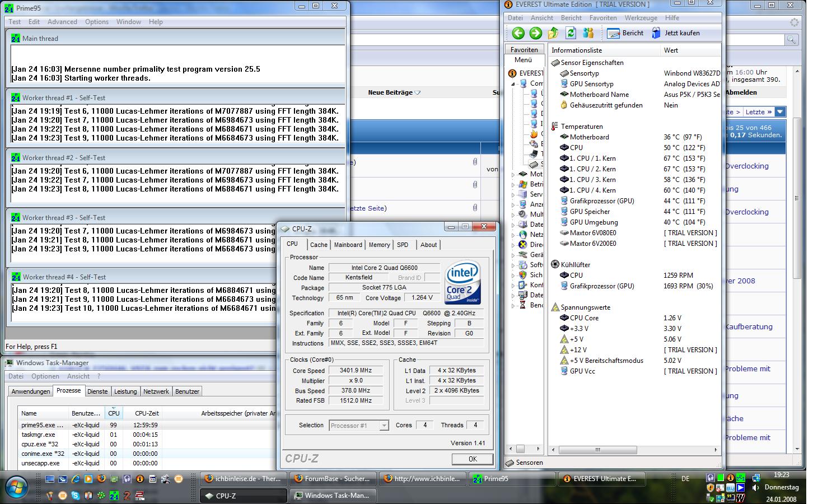The width and height of the screenshot is (818, 504).
Task: Switch to Anwendungen tab in Task-Manager
Action: (x=31, y=391)
